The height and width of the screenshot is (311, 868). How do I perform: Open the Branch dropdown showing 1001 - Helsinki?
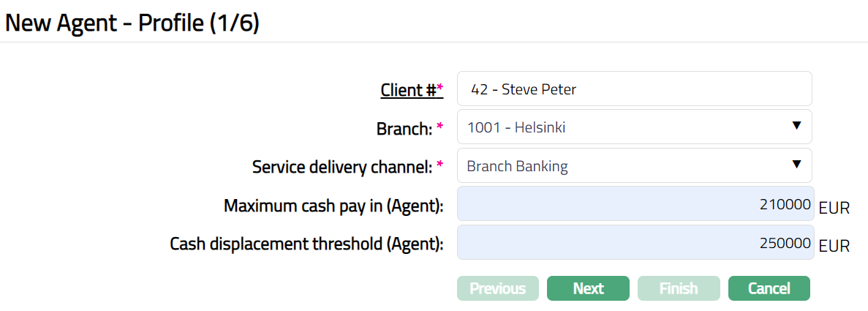[627, 127]
